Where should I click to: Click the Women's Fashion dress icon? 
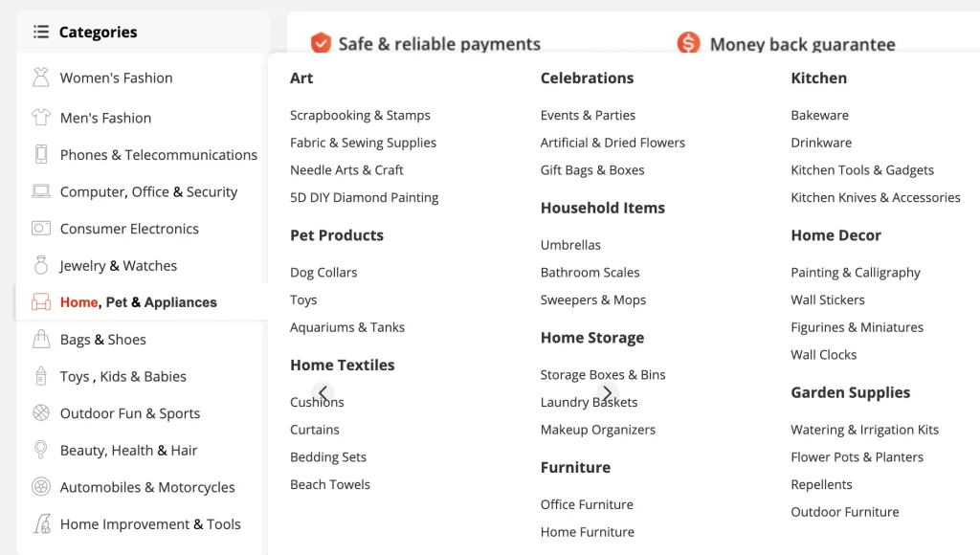pos(40,78)
